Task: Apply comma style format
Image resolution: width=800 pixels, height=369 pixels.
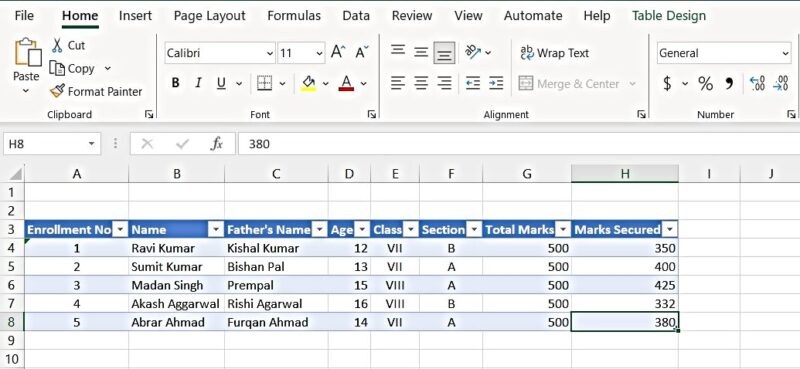Action: [730, 83]
